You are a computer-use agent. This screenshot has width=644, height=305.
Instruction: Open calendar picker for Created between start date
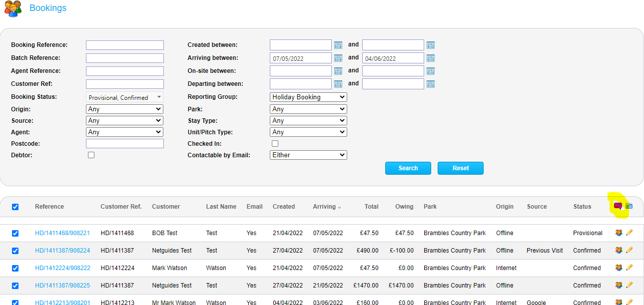point(338,45)
